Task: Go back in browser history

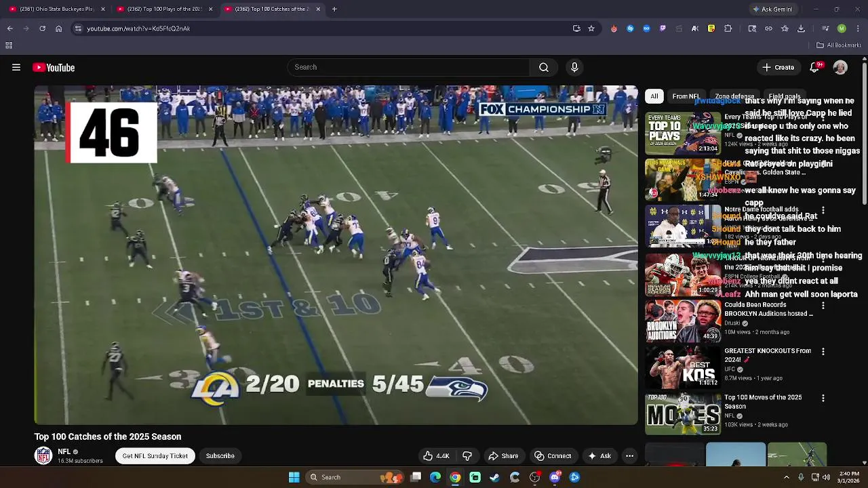Action: coord(10,28)
